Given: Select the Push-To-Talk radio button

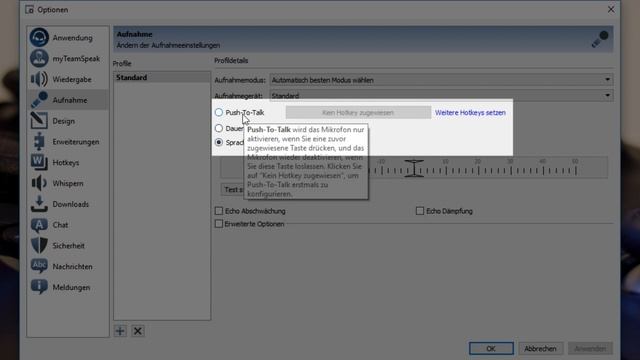Looking at the screenshot, I should [x=219, y=112].
